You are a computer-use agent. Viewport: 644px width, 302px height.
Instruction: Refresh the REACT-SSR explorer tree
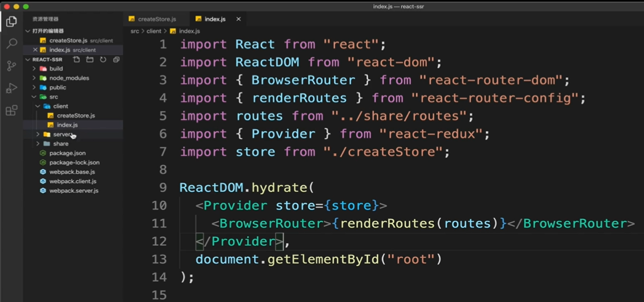pos(103,60)
